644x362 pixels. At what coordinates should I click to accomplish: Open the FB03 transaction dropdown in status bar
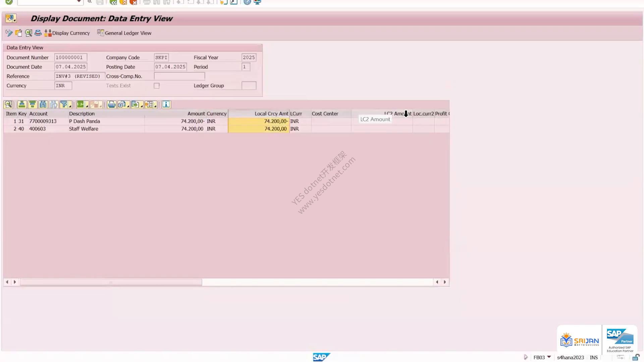coord(549,357)
